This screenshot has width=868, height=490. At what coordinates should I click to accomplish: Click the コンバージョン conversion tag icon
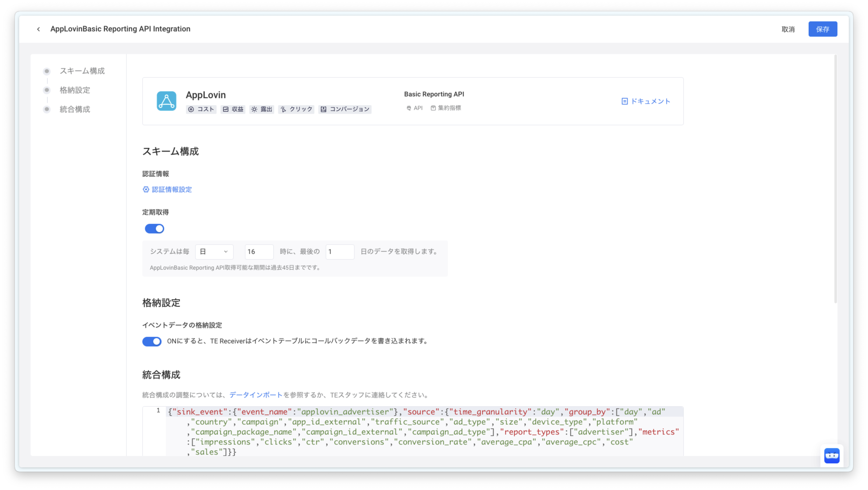click(323, 109)
